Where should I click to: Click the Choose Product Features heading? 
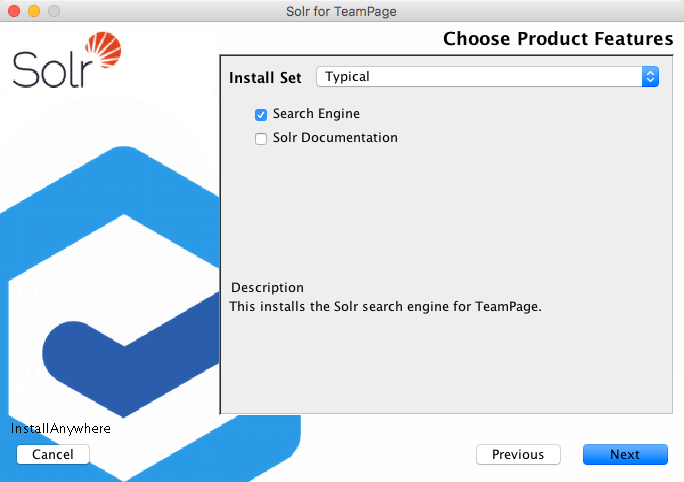(558, 40)
